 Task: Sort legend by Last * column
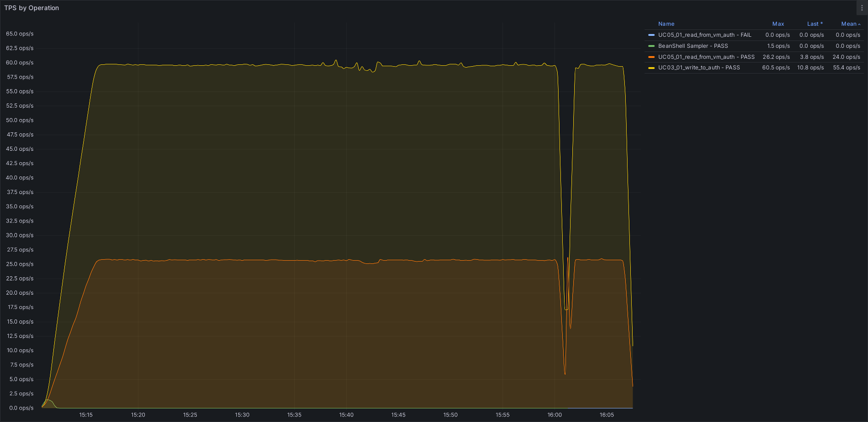815,24
